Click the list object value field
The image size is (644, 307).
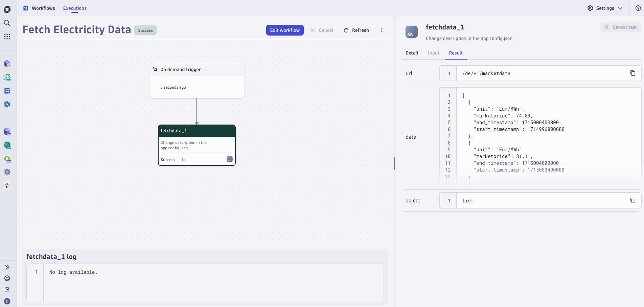click(x=540, y=200)
